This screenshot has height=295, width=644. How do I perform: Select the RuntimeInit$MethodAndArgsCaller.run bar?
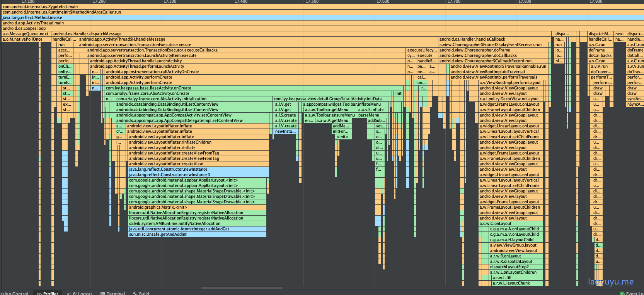pyautogui.click(x=323, y=12)
